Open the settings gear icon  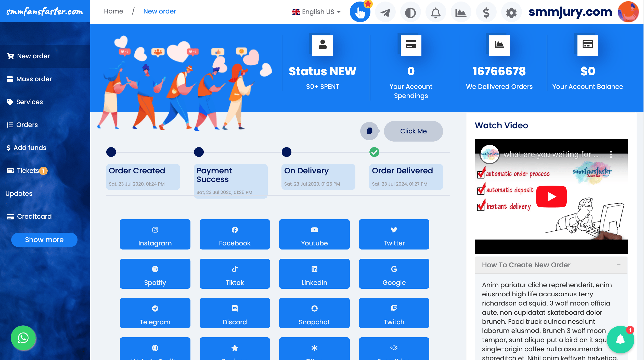point(511,12)
